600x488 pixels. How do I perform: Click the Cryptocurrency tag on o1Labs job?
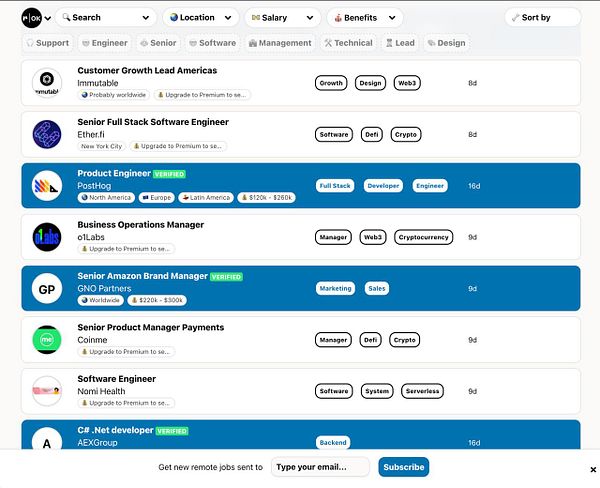(424, 237)
